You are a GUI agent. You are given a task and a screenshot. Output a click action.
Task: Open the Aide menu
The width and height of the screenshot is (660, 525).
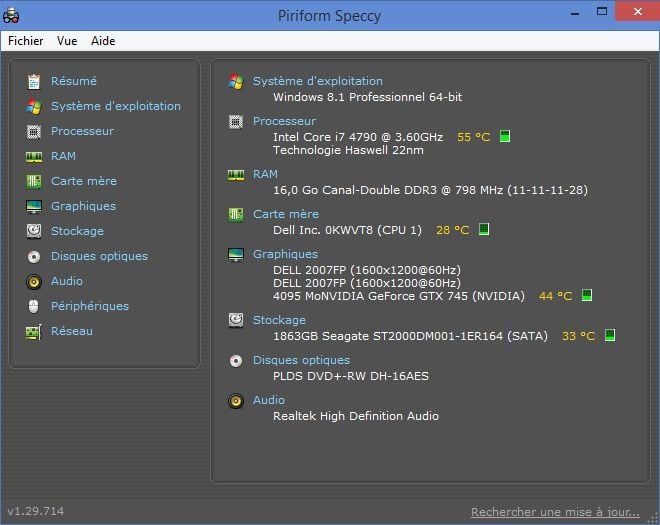pos(103,41)
